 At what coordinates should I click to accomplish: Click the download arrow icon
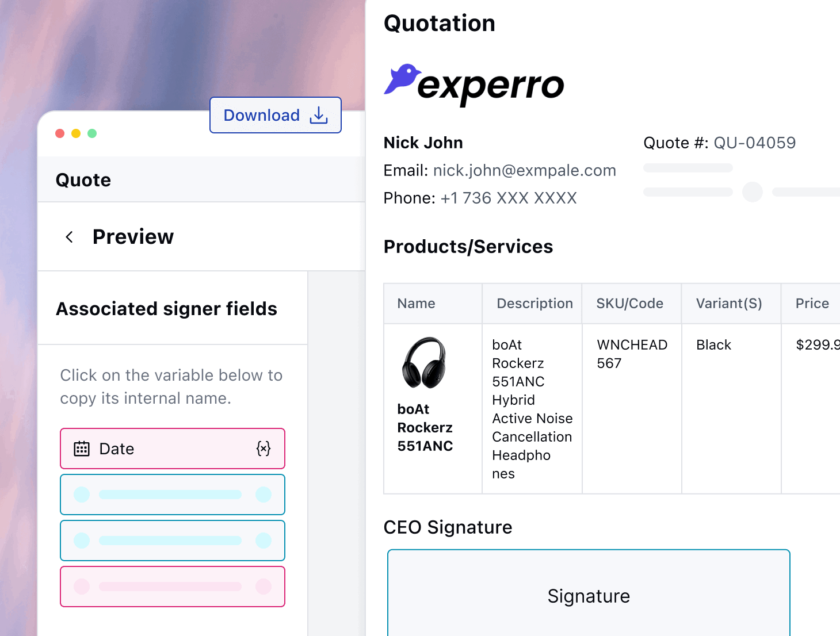(x=319, y=115)
